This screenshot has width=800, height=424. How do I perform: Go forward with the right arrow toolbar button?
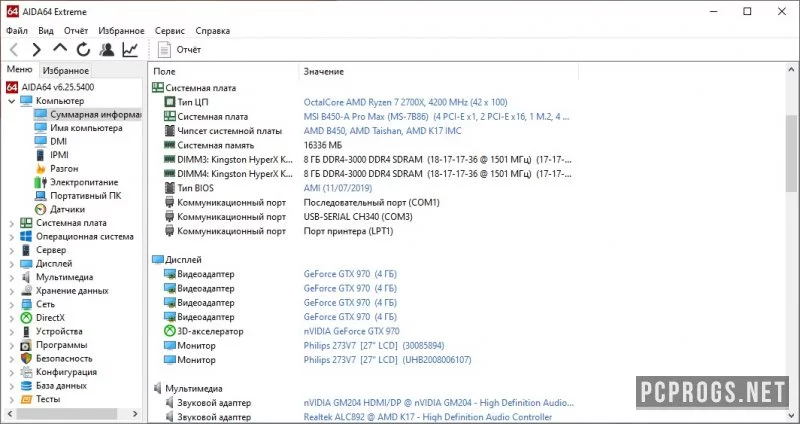(36, 49)
